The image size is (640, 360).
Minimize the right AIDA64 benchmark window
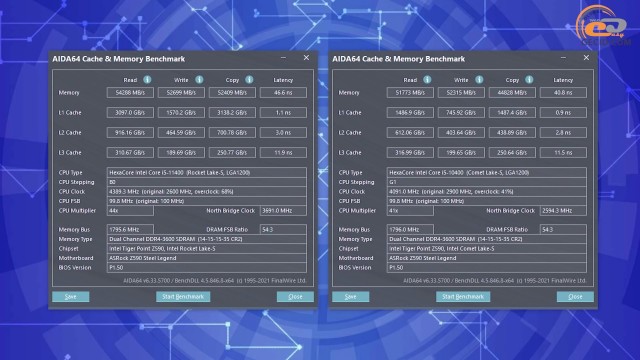pos(563,58)
